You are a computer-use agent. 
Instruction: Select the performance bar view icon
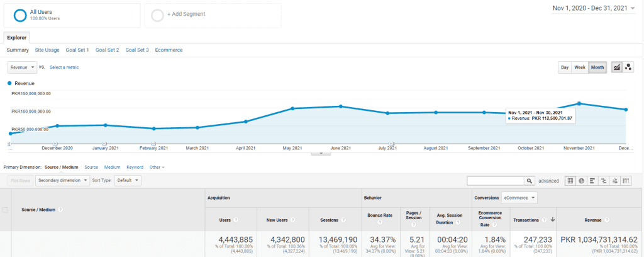click(593, 181)
